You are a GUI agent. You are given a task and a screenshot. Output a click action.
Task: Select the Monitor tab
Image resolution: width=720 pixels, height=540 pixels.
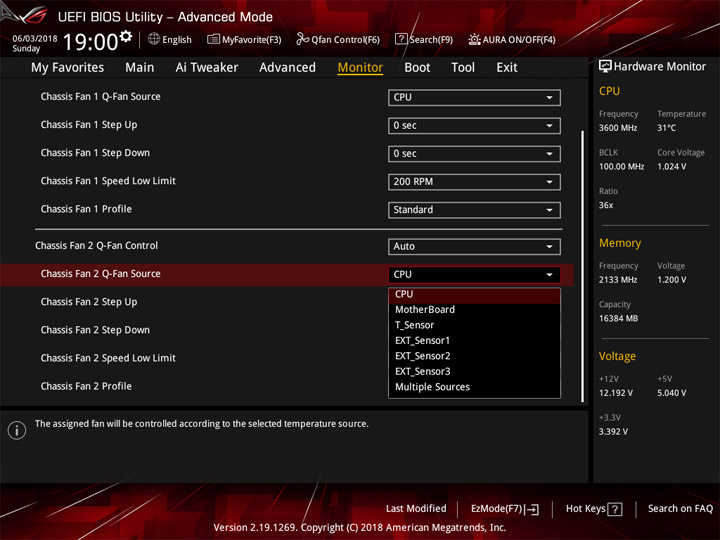click(360, 68)
